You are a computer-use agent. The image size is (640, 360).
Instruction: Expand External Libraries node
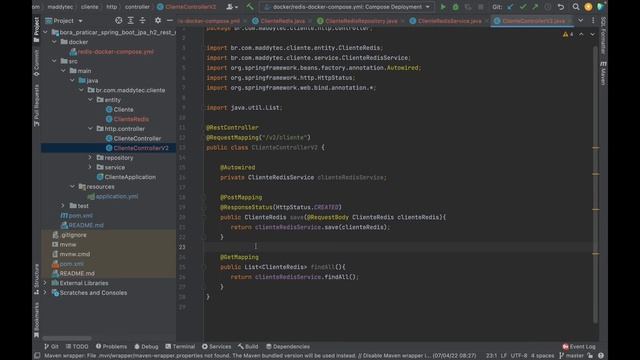click(45, 283)
